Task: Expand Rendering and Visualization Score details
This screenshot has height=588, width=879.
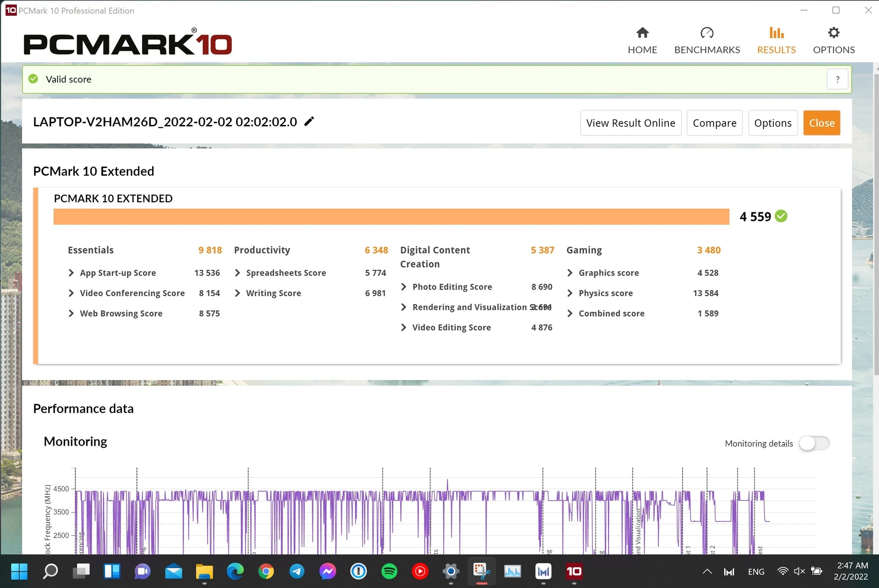Action: click(x=403, y=307)
